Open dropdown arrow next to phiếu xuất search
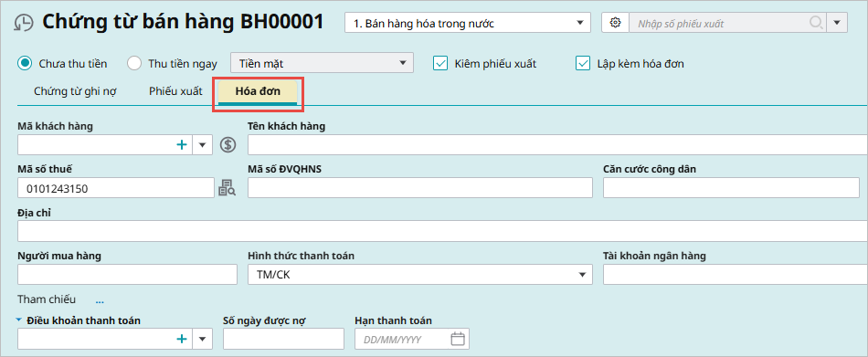The height and width of the screenshot is (357, 868). 837,23
